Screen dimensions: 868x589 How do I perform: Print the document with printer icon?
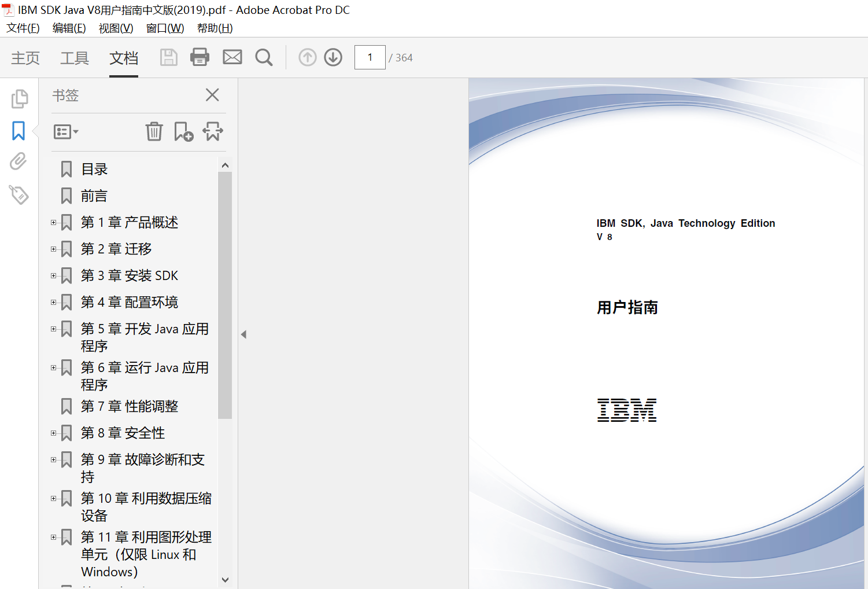click(200, 57)
